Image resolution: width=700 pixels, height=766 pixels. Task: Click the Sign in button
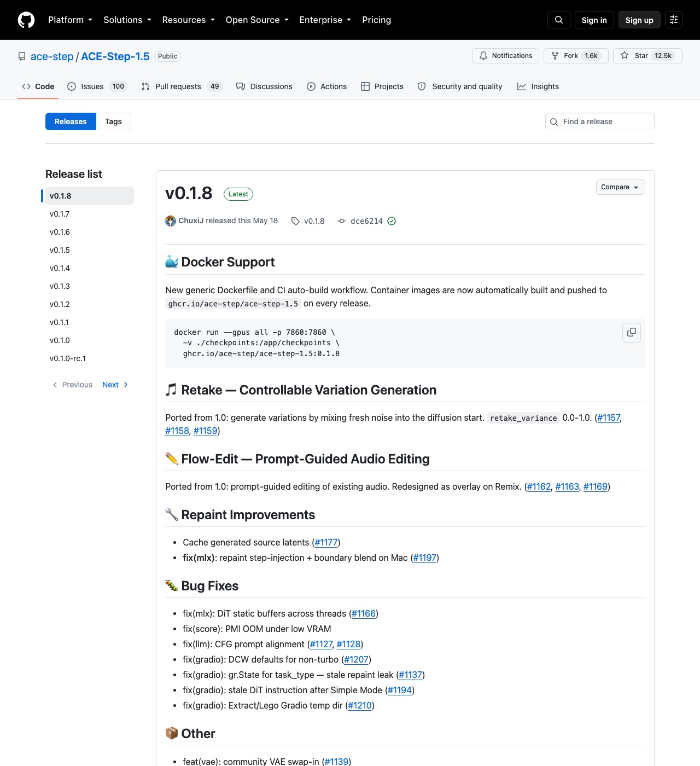[594, 20]
